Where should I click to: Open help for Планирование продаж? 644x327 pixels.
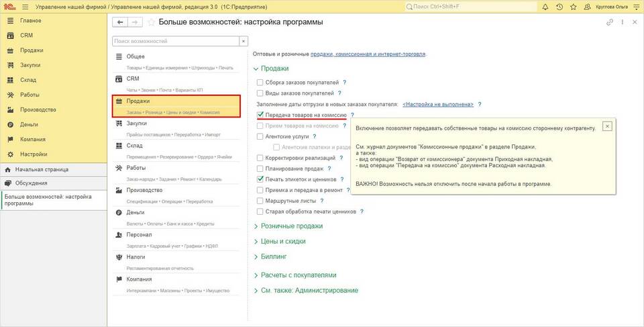coord(329,169)
